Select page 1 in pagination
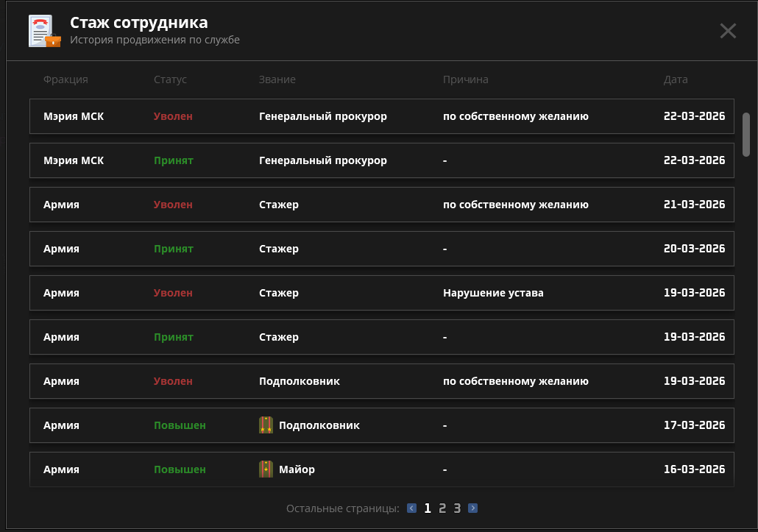This screenshot has width=758, height=532. pos(428,508)
